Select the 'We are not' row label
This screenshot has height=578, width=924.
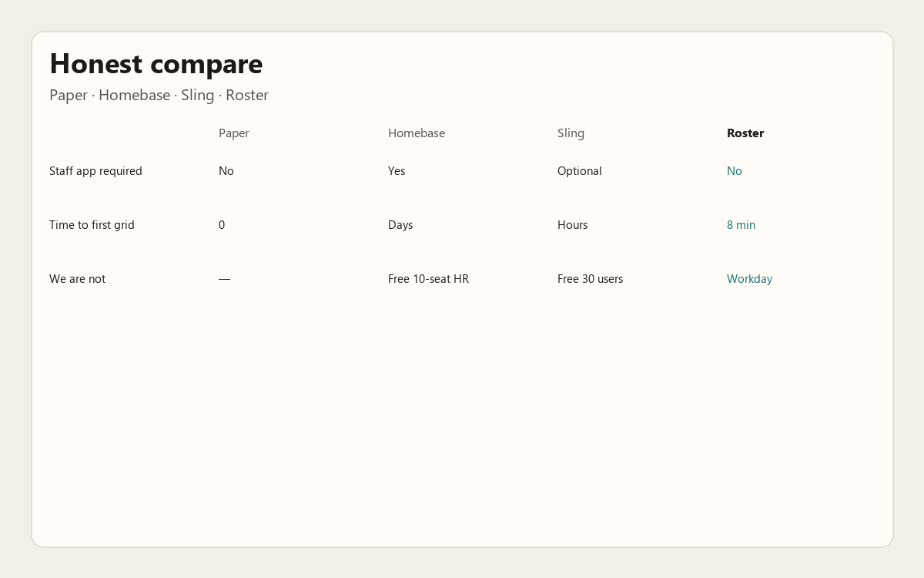[77, 279]
